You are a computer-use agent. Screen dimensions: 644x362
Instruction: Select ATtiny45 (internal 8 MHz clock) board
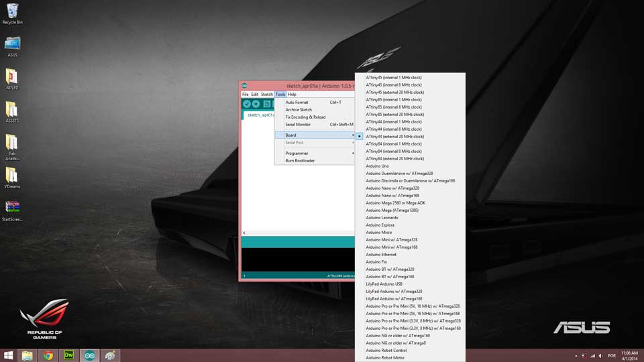tap(410, 85)
